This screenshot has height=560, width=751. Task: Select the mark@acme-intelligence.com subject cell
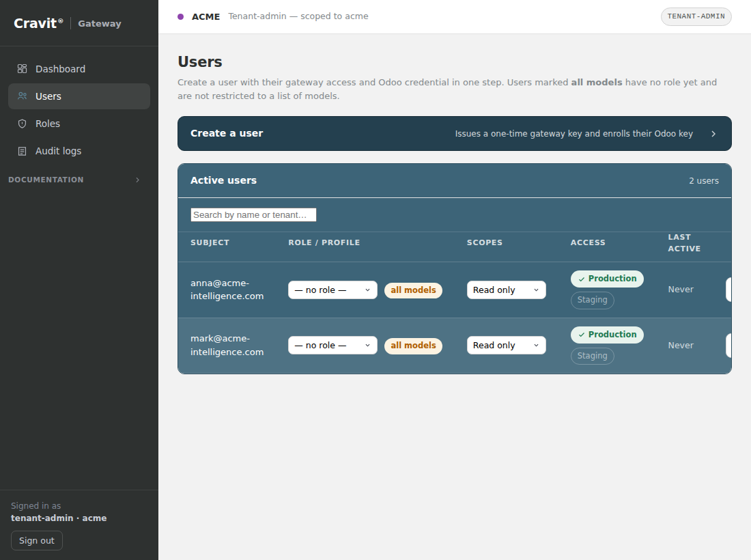[227, 345]
